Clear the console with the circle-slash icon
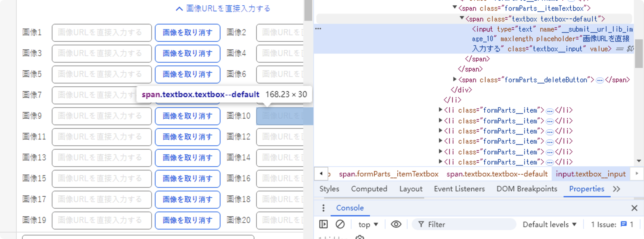 [340, 224]
